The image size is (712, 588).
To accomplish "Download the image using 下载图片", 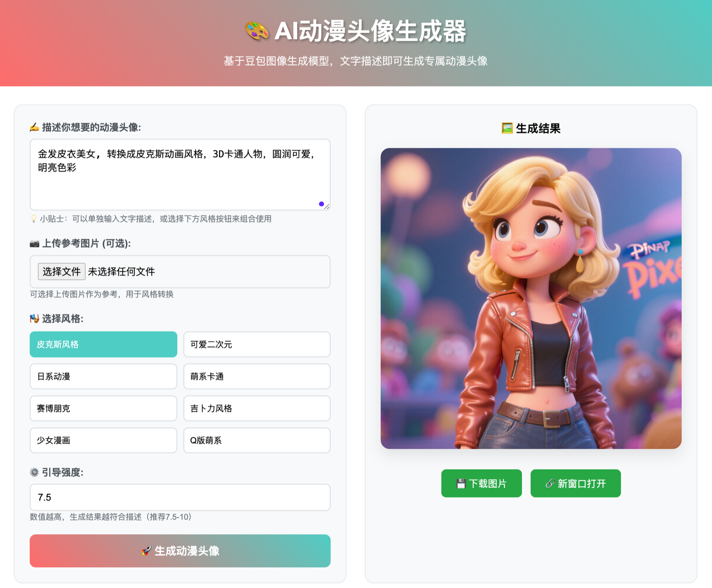I will 481,483.
